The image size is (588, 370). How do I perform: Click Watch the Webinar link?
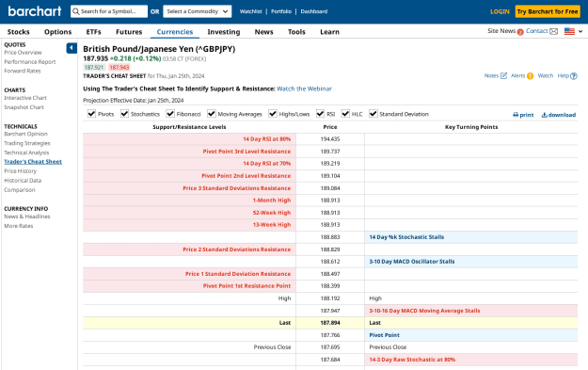304,88
